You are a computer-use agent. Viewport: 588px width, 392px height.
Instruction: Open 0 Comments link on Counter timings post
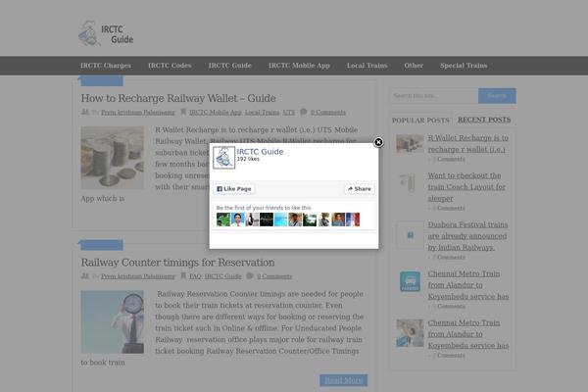click(x=274, y=276)
